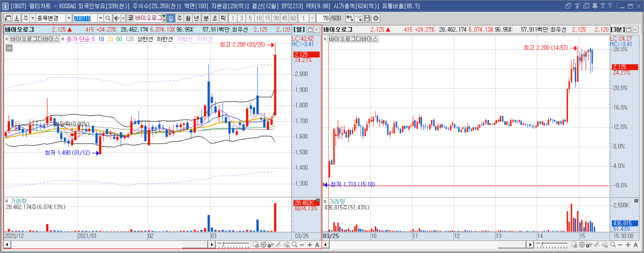Select the 일 (daily) period button
The height and width of the screenshot is (253, 644).
[171, 18]
